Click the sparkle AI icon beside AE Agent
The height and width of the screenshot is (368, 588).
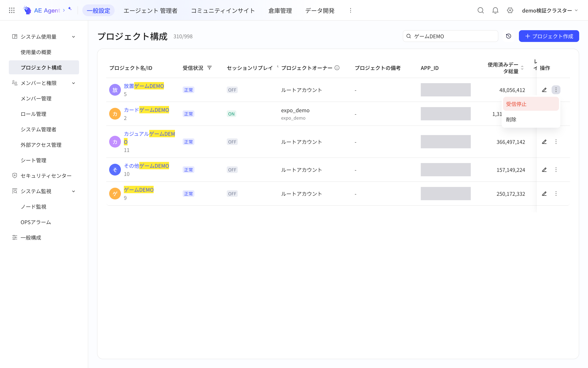[x=70, y=9]
